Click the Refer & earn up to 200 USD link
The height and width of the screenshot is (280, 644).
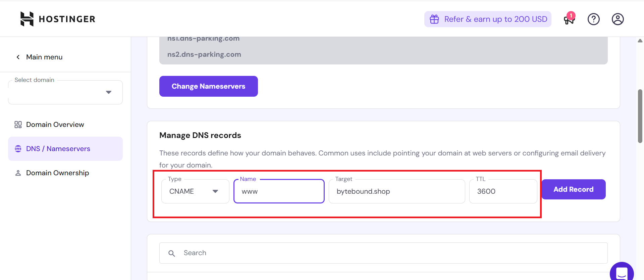point(488,19)
